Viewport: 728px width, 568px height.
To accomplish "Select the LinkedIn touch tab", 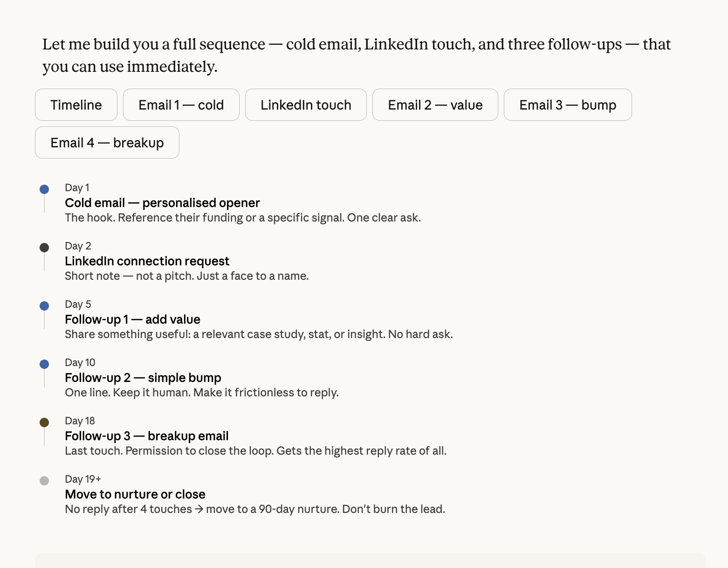I will pyautogui.click(x=306, y=105).
